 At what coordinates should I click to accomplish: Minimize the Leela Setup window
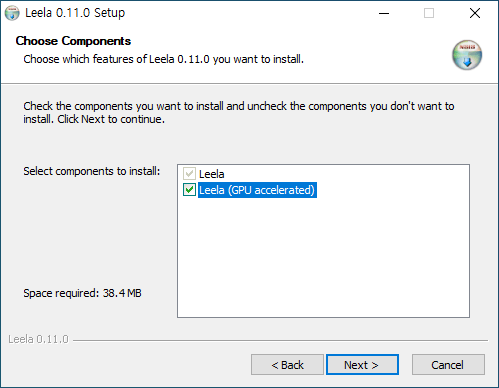click(x=384, y=13)
